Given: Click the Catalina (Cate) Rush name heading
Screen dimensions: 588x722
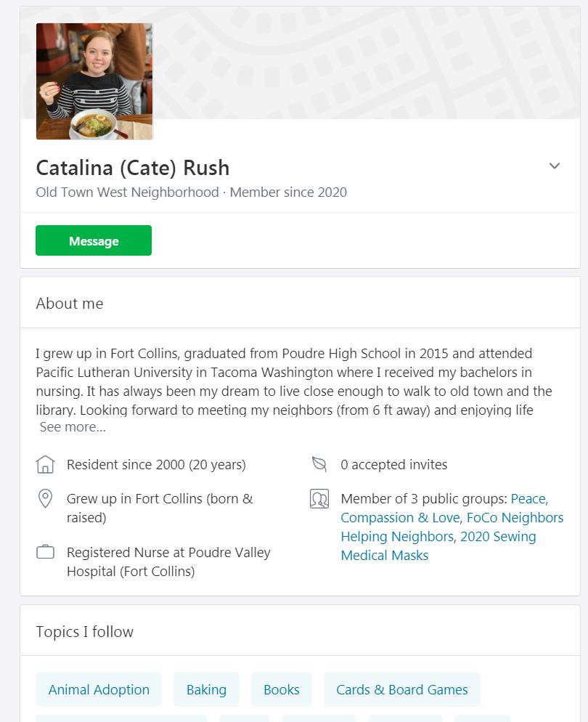Looking at the screenshot, I should 133,168.
